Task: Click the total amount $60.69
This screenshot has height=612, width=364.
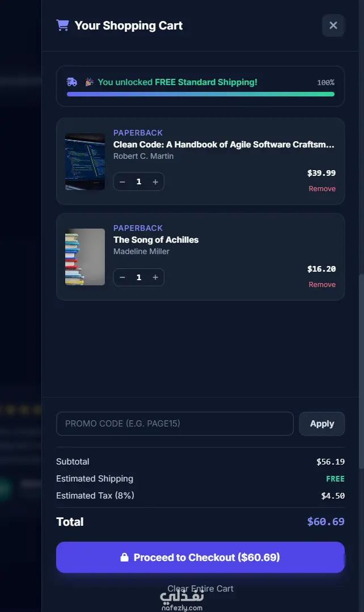Action: click(x=326, y=522)
